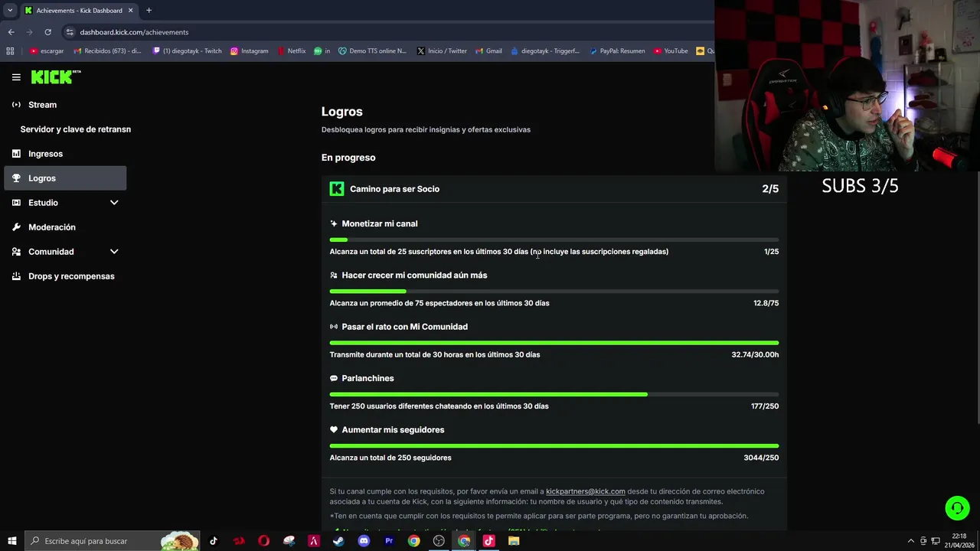Click the green Kick logo

pyautogui.click(x=56, y=77)
